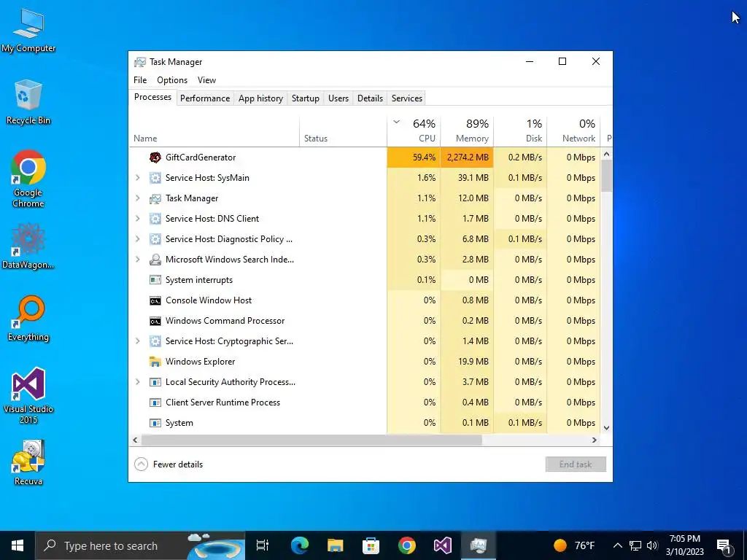747x560 pixels.
Task: Click the Task Manager process row icon
Action: (155, 198)
